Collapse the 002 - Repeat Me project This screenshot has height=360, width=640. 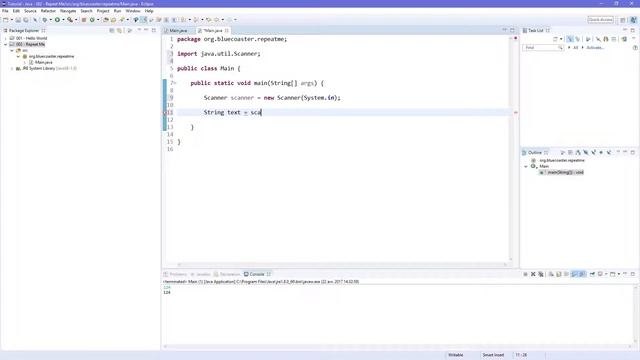[x=6, y=44]
